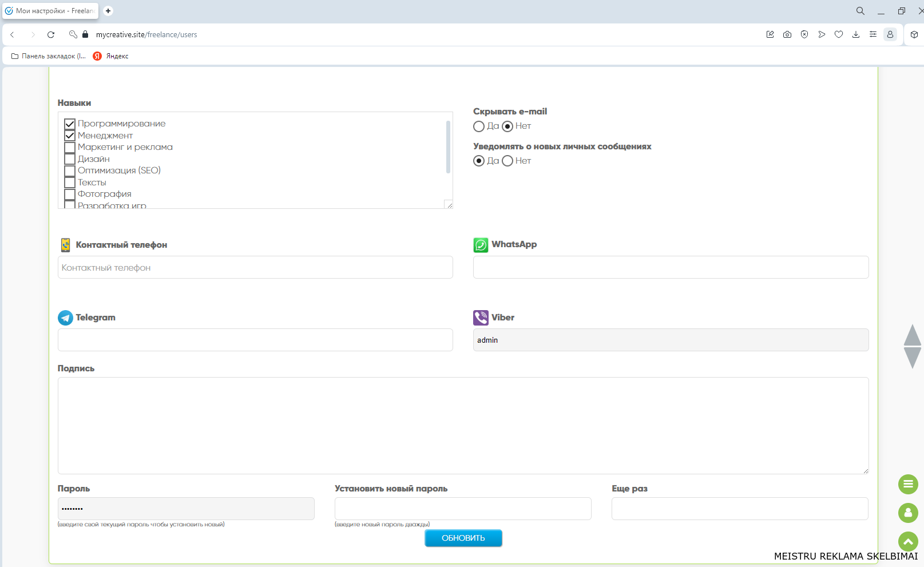Check the Дизайн skill checkbox
924x567 pixels.
(70, 159)
